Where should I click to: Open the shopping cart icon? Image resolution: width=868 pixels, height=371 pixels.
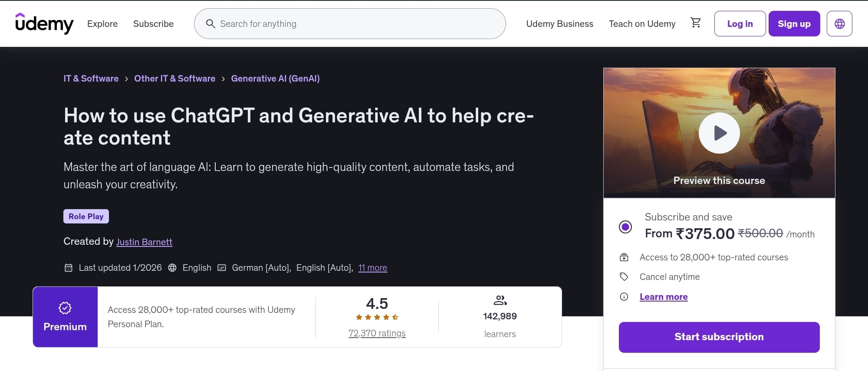tap(696, 23)
